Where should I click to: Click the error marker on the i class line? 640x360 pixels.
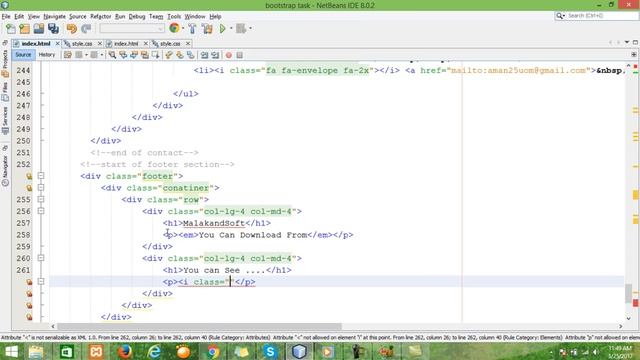point(29,282)
